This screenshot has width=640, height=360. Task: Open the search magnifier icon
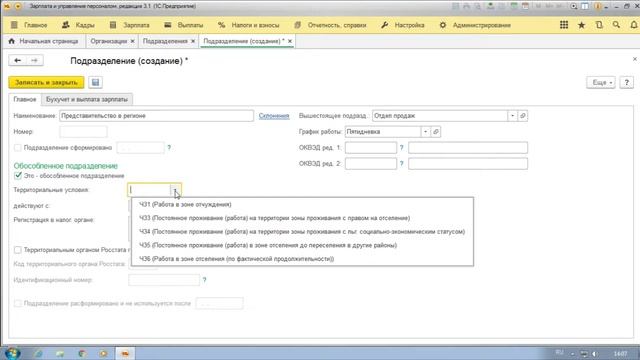(x=616, y=25)
